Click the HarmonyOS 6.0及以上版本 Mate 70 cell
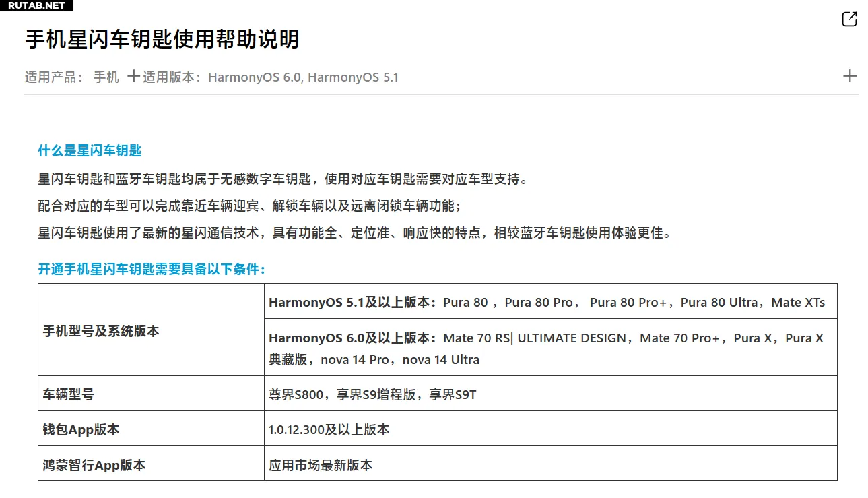The height and width of the screenshot is (498, 868). [546, 348]
